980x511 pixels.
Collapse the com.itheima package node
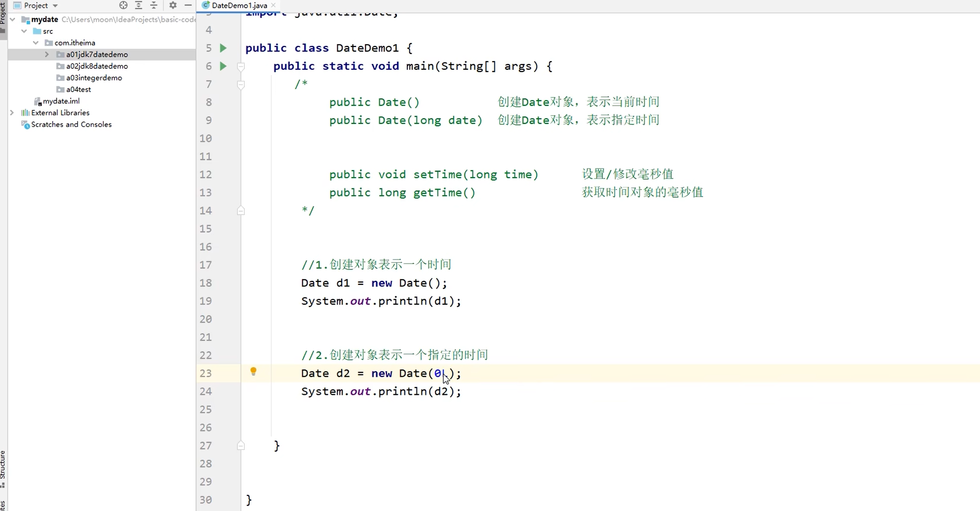pyautogui.click(x=36, y=43)
